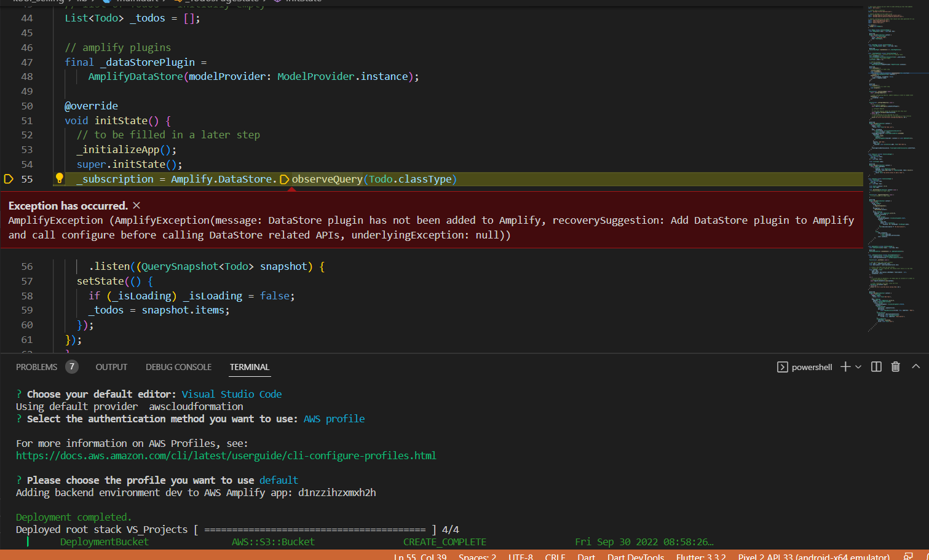
Task: Kill the terminal with the trash icon
Action: [x=896, y=367]
